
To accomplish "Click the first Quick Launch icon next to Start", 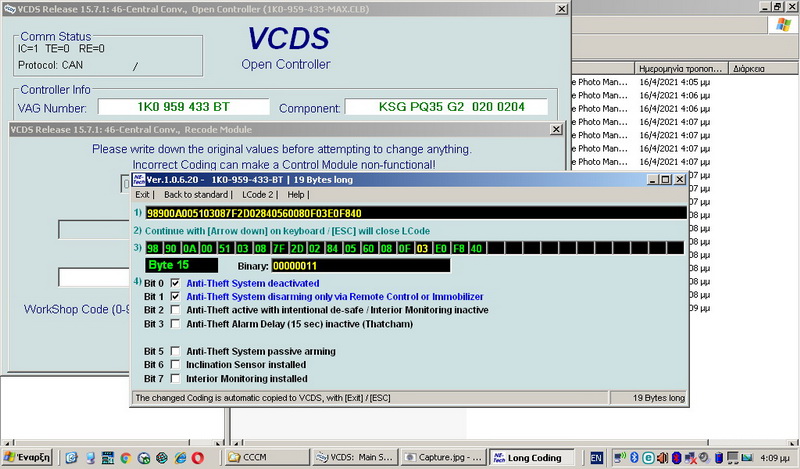I will tap(71, 458).
